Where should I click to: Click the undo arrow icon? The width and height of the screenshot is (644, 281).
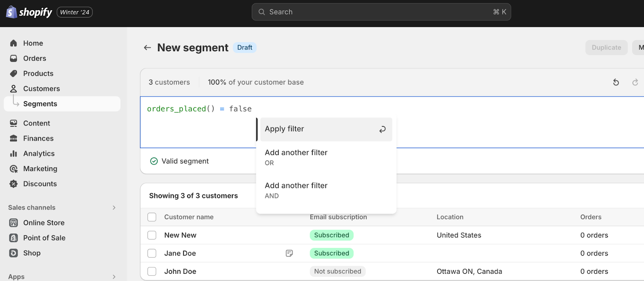616,82
